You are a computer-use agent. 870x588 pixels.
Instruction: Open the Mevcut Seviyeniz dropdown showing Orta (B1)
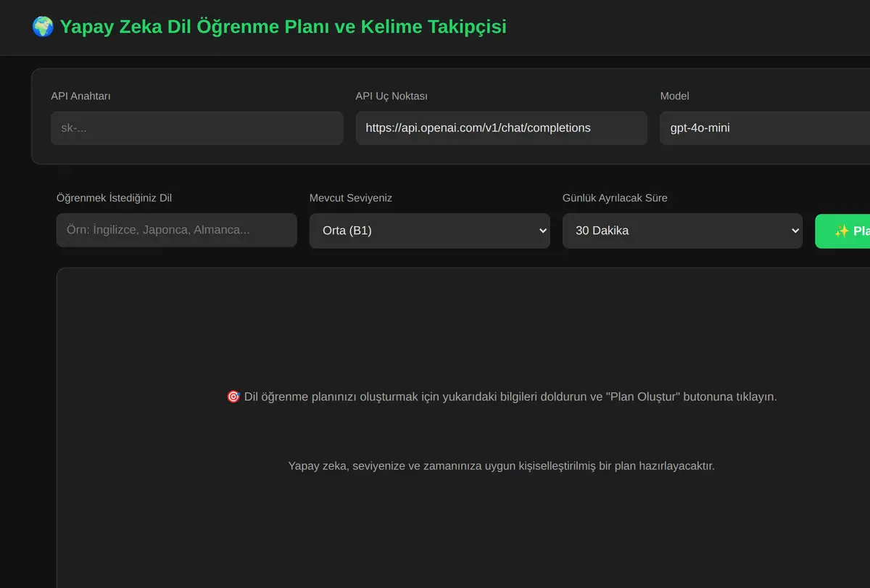(x=430, y=231)
